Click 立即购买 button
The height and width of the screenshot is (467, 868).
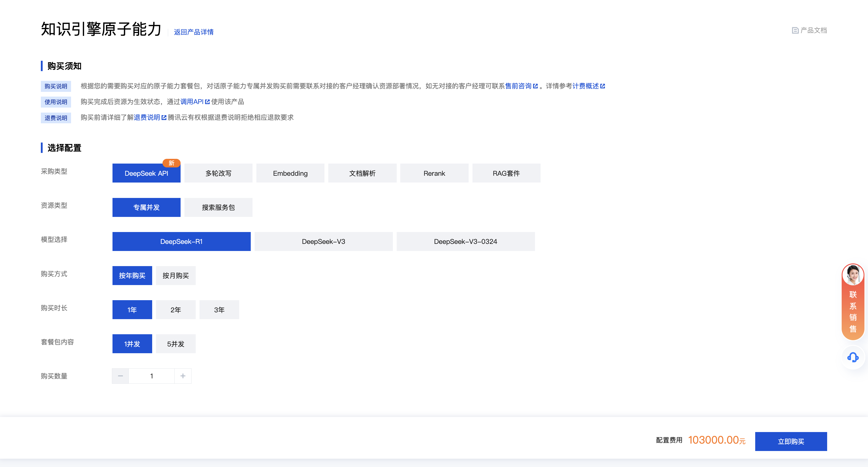791,441
